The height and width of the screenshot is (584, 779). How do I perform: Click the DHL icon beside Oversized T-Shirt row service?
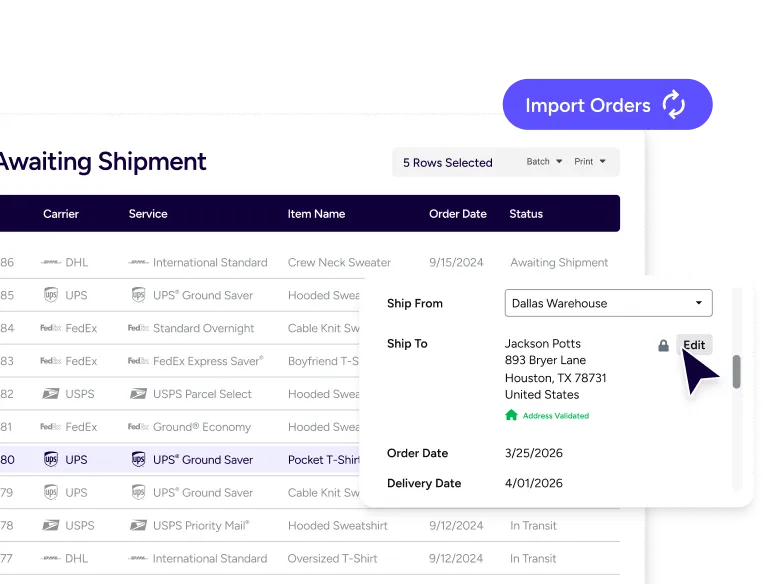point(138,559)
